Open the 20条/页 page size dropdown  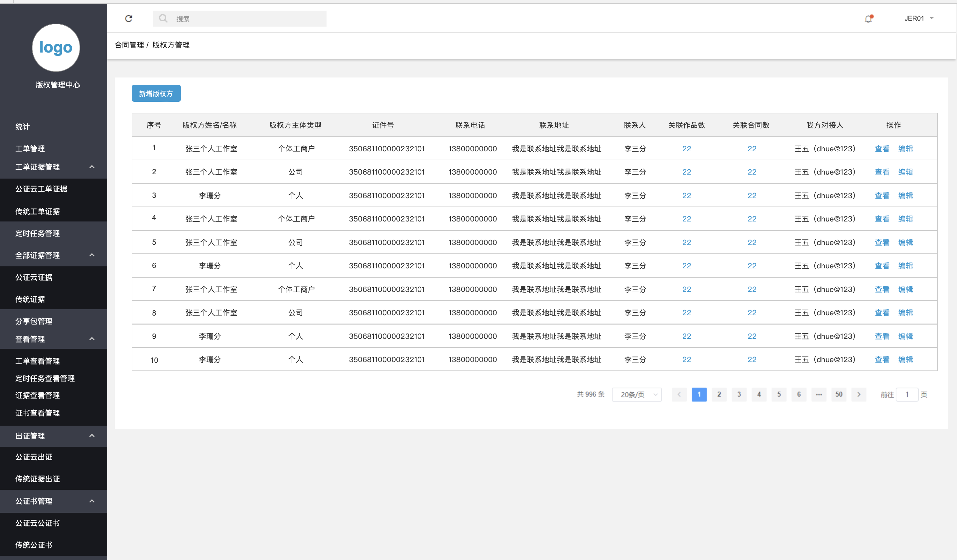point(637,394)
